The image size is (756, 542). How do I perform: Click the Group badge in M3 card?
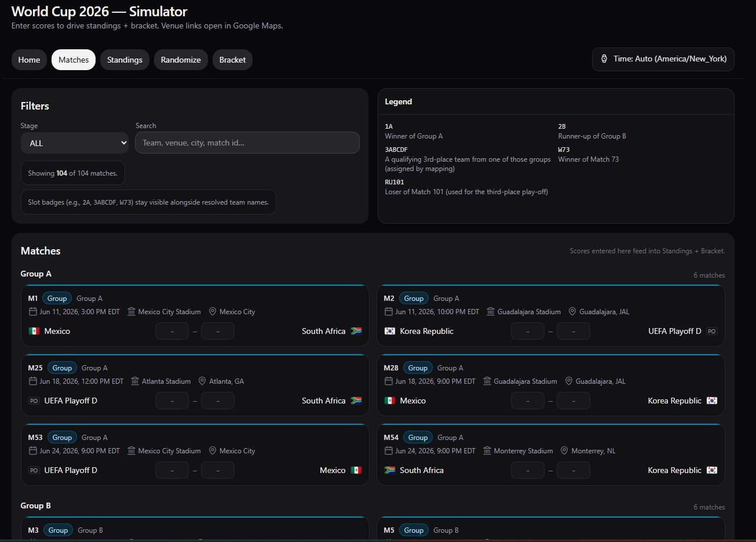(58, 530)
